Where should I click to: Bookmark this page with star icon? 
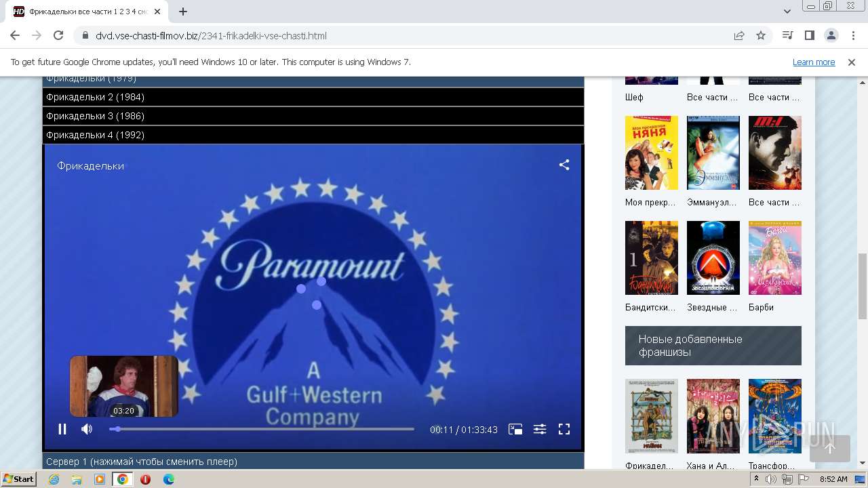[761, 36]
